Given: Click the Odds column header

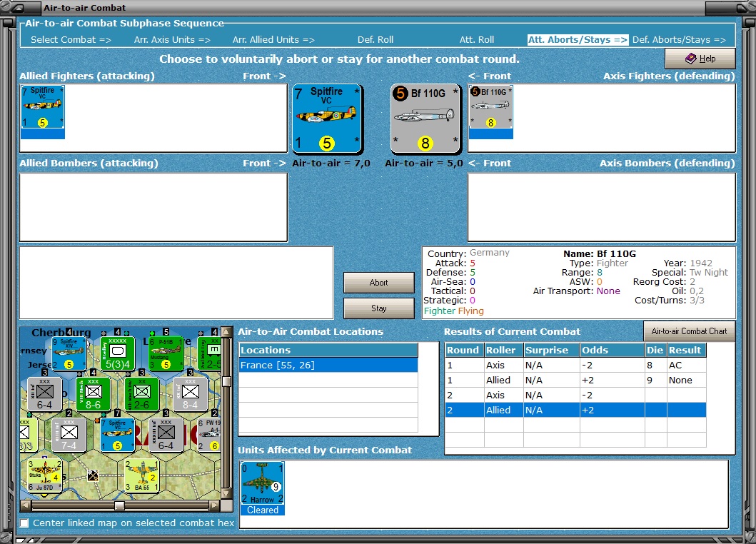Looking at the screenshot, I should tap(613, 350).
